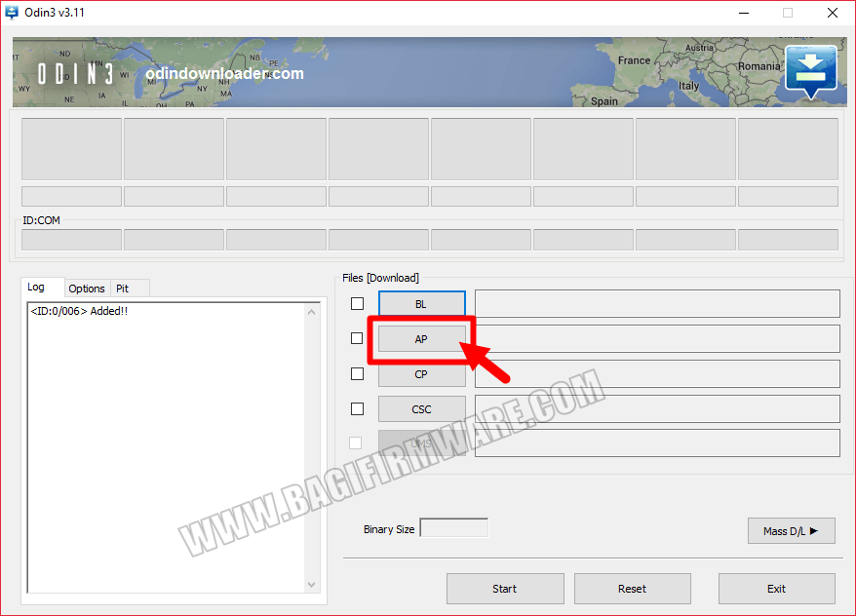Click the Exit button
The image size is (856, 616).
click(x=776, y=589)
